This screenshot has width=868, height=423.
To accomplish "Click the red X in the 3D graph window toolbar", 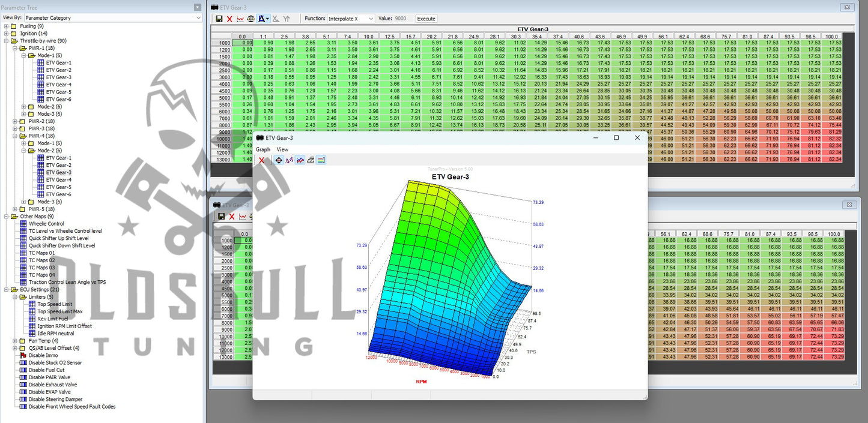I will coord(261,160).
